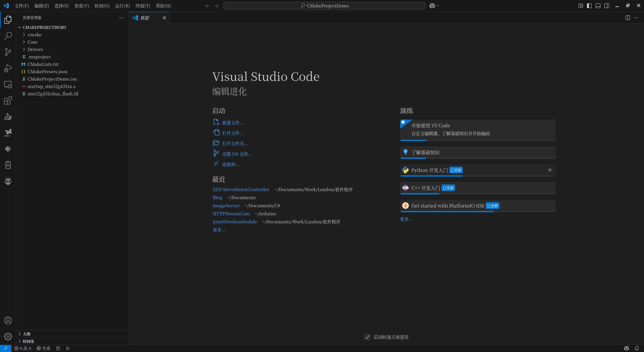Click the debug bug icon in status bar

pos(58,348)
